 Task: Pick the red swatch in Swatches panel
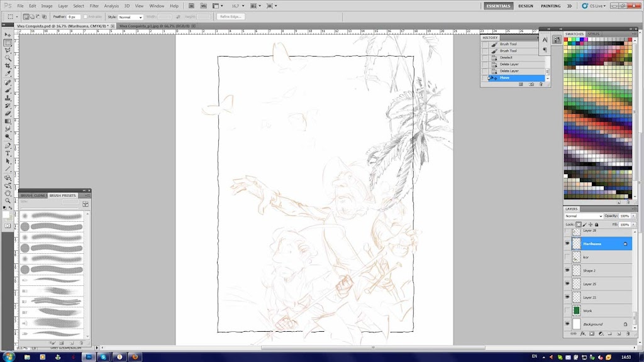click(566, 40)
